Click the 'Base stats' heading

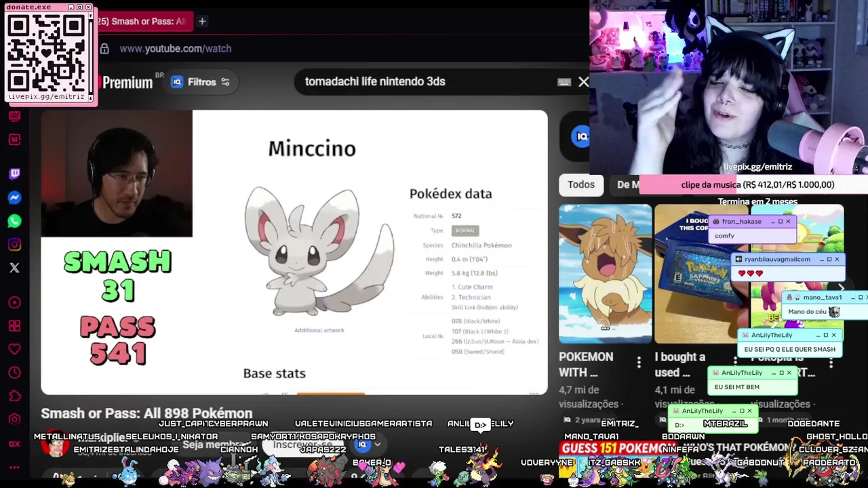(274, 373)
